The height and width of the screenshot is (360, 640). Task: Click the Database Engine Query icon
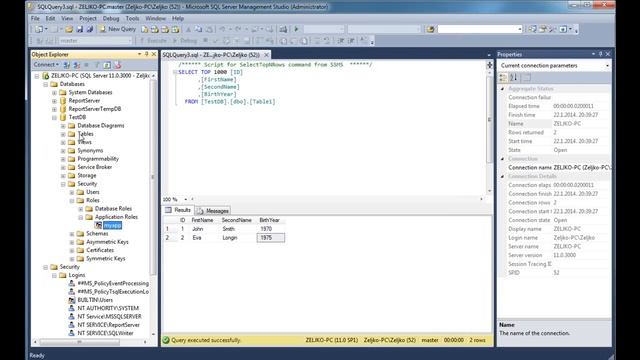click(144, 29)
